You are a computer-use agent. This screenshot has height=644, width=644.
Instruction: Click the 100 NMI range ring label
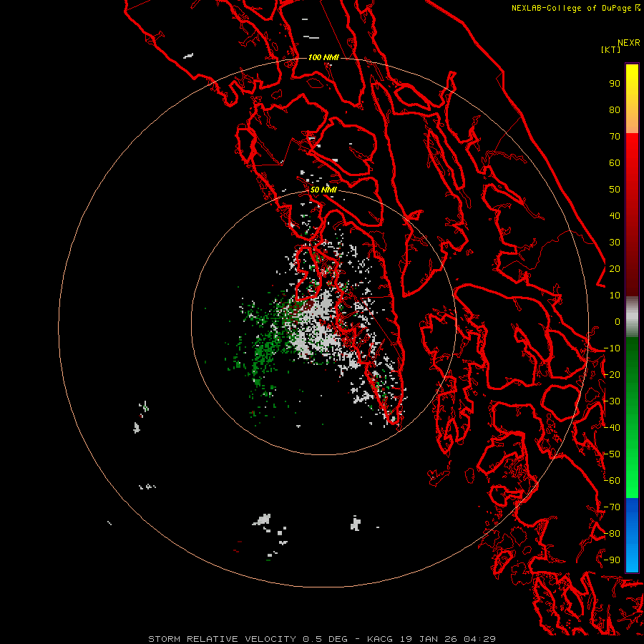point(323,57)
